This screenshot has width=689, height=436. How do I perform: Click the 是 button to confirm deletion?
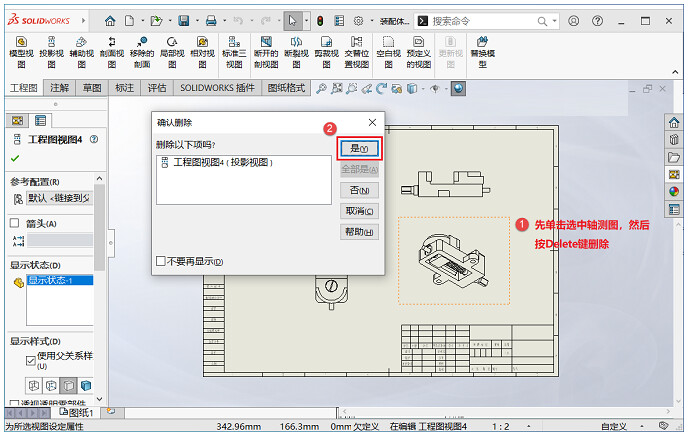coord(359,148)
